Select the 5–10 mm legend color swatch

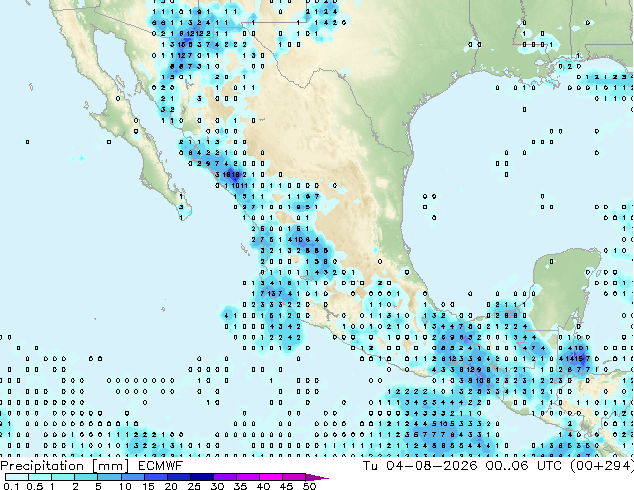point(109,477)
